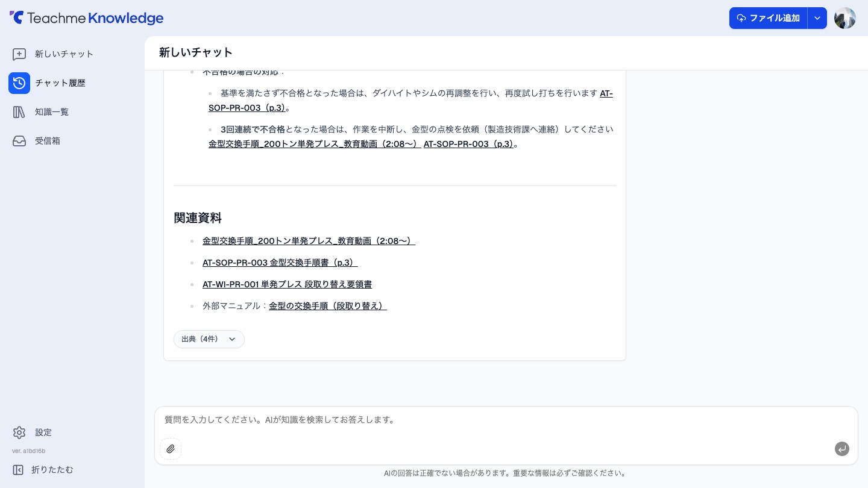This screenshot has height=488, width=868.
Task: Select the chat history clock icon
Action: click(19, 83)
